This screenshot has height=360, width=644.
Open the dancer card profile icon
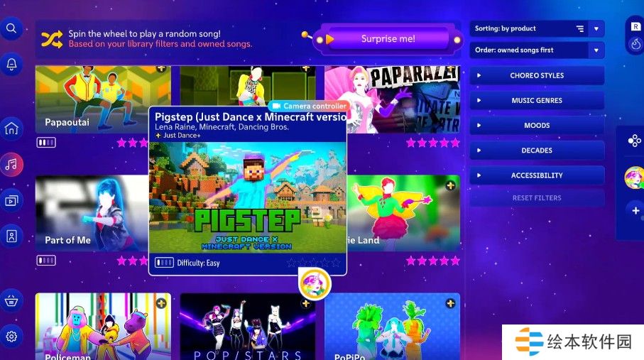point(11,236)
